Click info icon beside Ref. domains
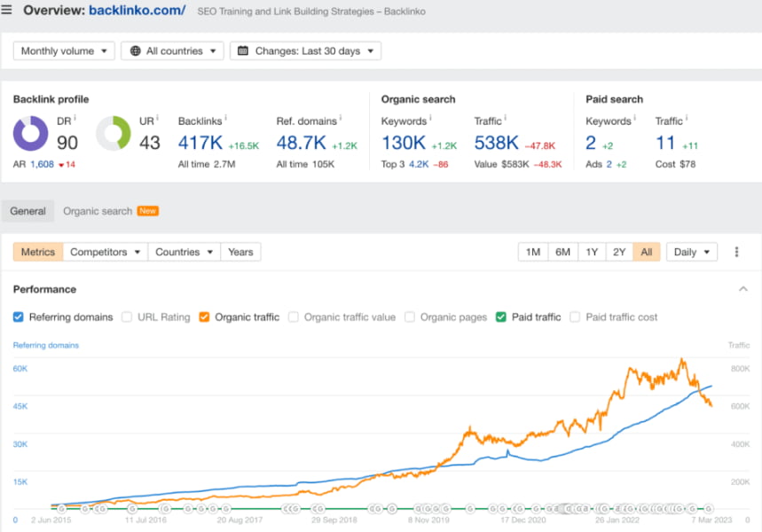Screen dimensions: 762x532 tap(341, 119)
